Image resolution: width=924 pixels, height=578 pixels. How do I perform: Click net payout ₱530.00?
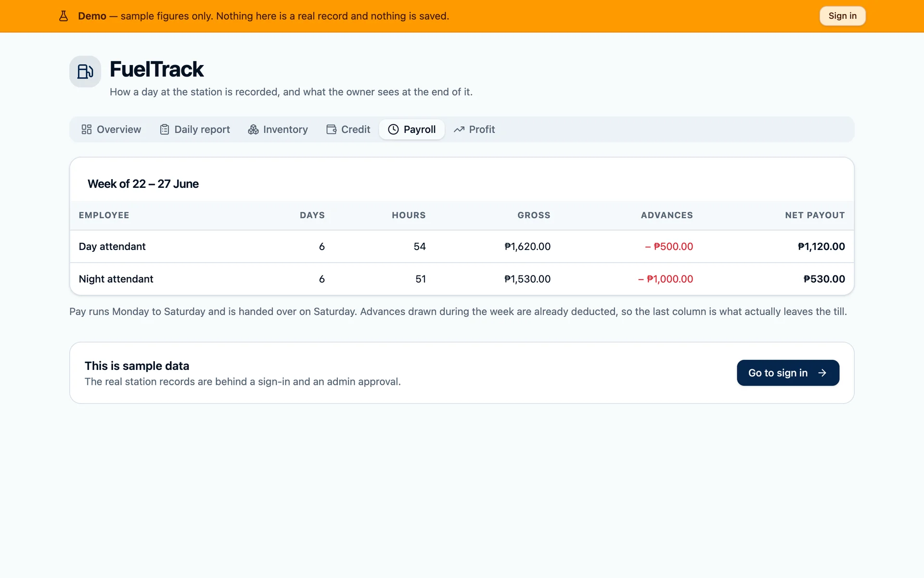pos(824,279)
